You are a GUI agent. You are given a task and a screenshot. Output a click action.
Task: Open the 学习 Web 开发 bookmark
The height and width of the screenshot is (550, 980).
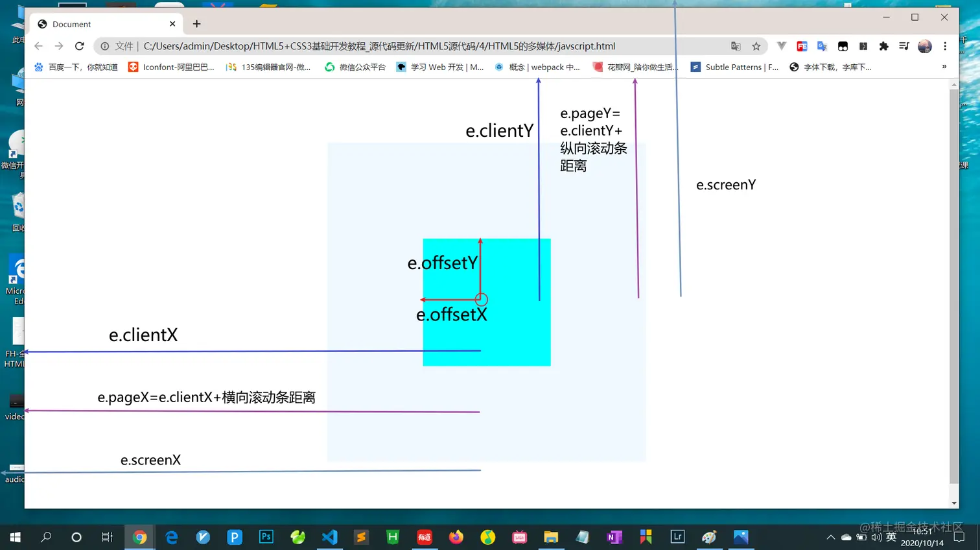[440, 67]
